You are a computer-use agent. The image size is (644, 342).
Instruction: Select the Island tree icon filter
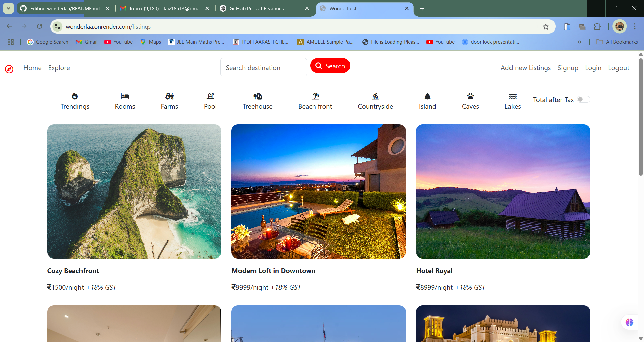(x=427, y=96)
